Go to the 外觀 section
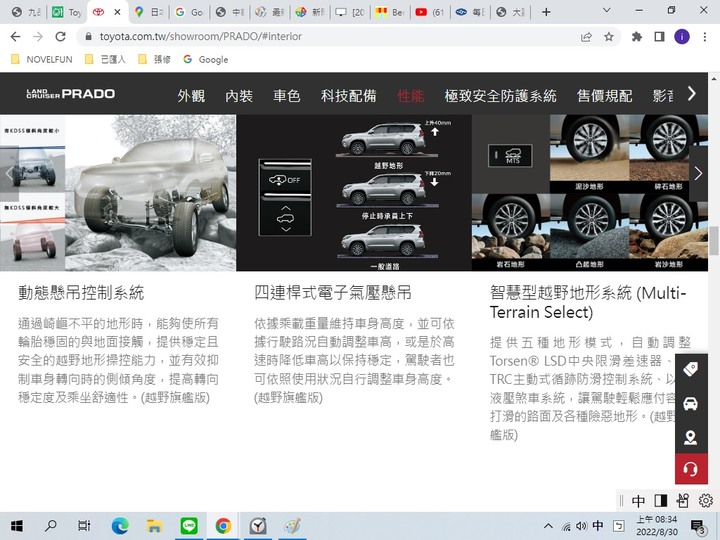Screen dimensions: 720x540 [191, 96]
